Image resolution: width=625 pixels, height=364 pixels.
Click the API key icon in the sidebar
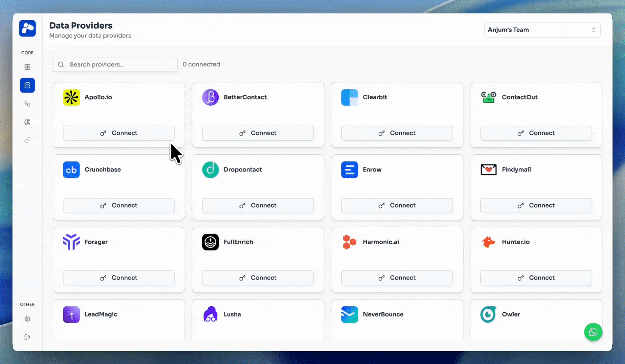(x=27, y=122)
